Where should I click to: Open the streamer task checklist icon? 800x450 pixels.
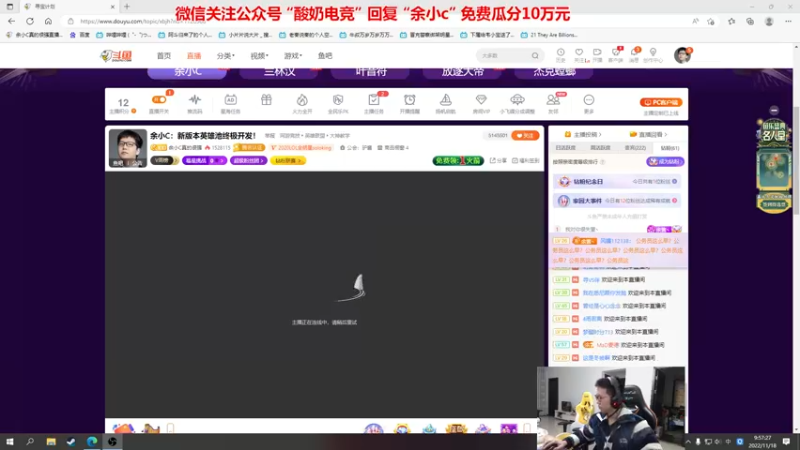[x=373, y=103]
